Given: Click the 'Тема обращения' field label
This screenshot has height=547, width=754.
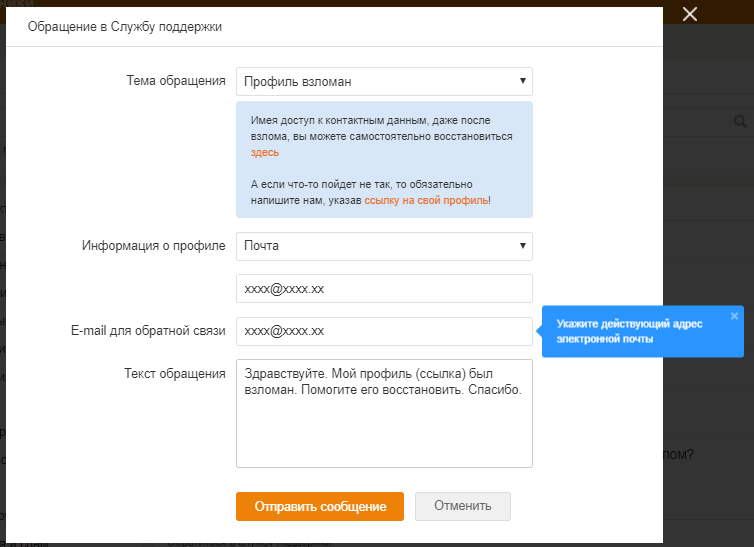Looking at the screenshot, I should (176, 81).
